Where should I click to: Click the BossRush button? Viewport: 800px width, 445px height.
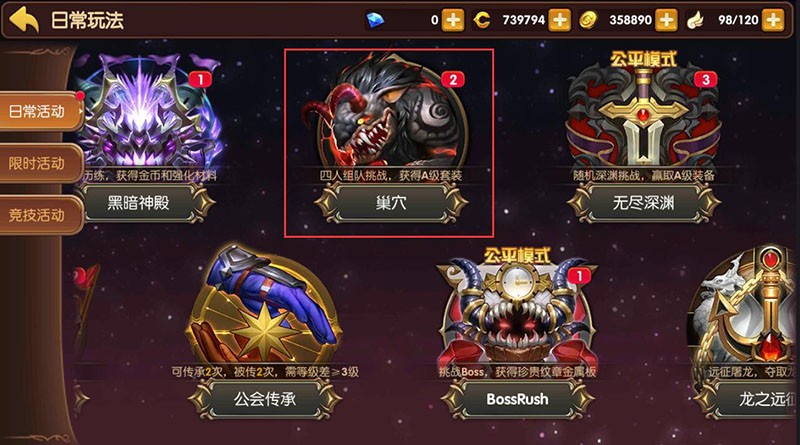click(x=517, y=399)
